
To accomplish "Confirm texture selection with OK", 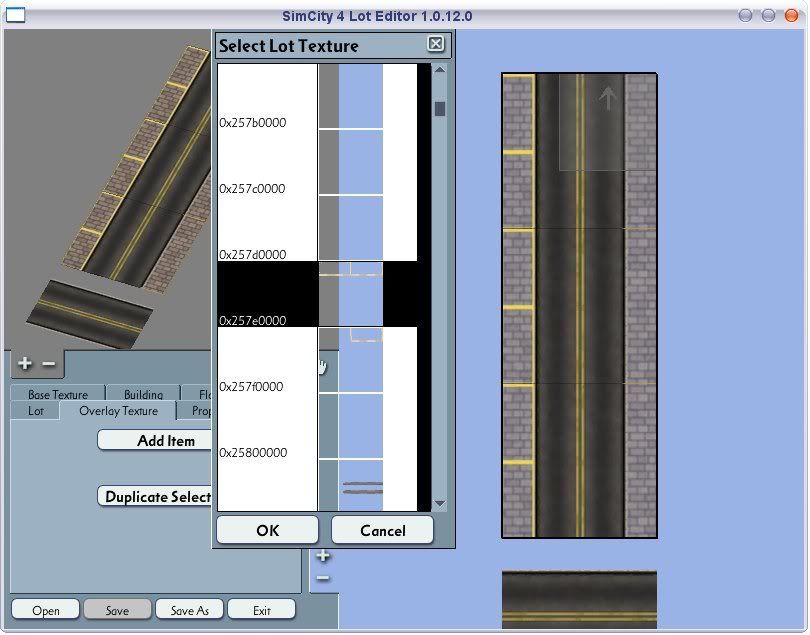I will click(x=267, y=530).
